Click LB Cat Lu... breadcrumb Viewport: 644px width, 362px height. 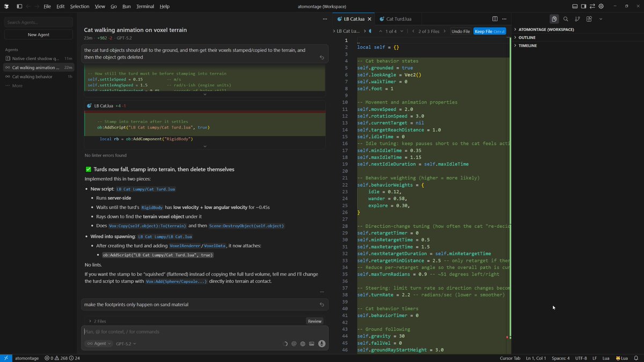click(348, 31)
